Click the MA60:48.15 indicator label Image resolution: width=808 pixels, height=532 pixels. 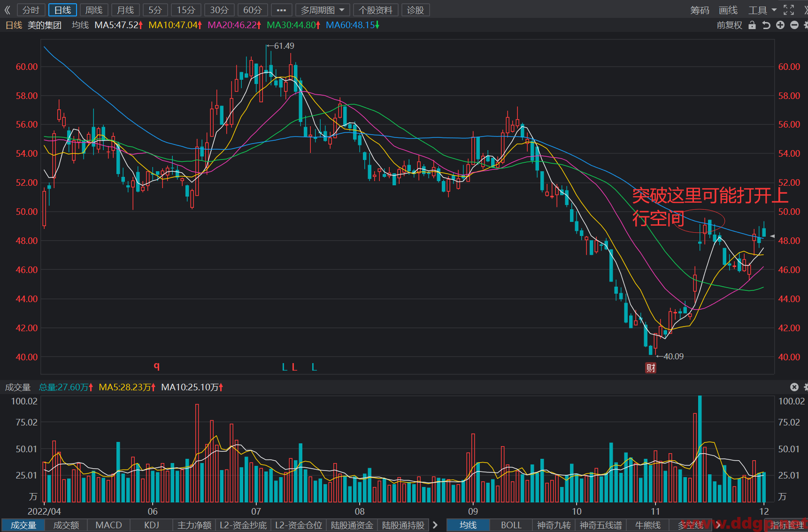coord(353,25)
